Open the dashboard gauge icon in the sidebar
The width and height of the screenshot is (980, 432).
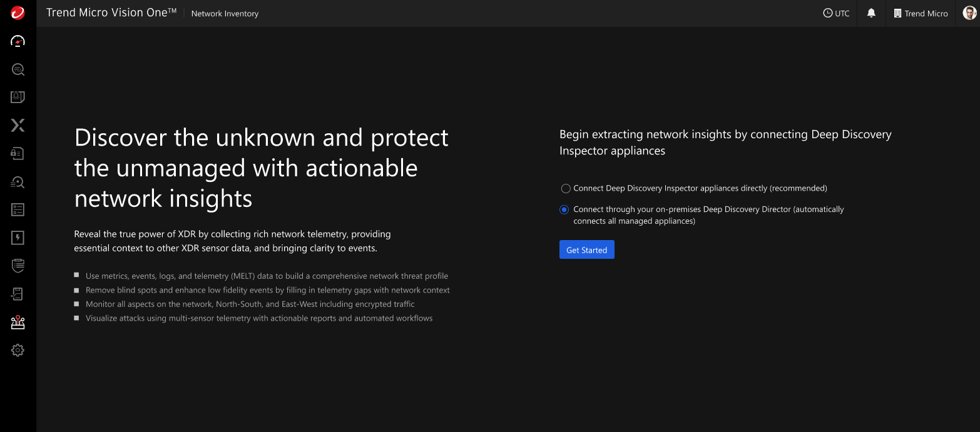pyautogui.click(x=18, y=41)
